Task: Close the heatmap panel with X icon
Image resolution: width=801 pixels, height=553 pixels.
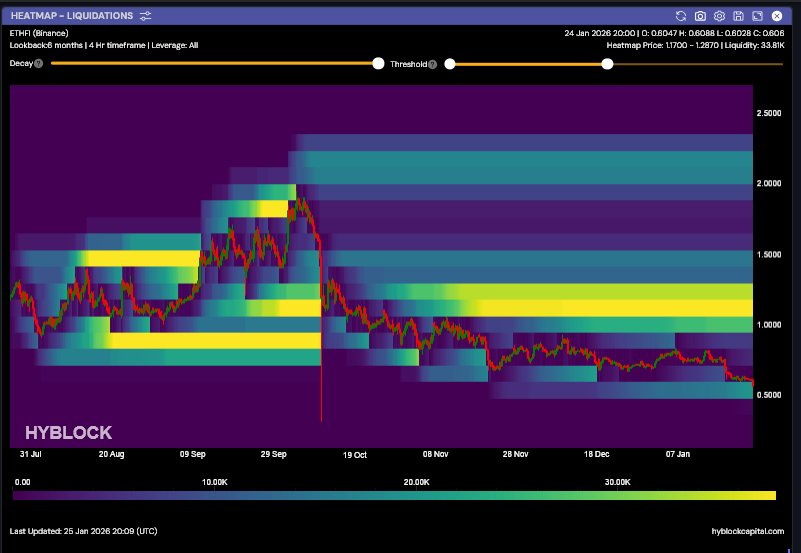Action: point(776,16)
